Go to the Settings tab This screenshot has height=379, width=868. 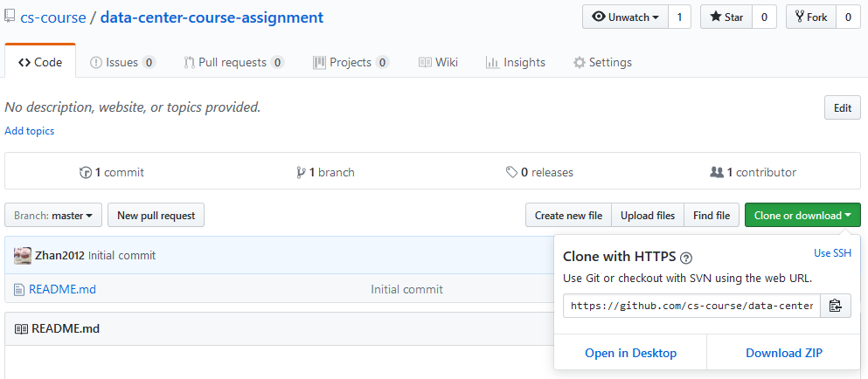point(602,62)
